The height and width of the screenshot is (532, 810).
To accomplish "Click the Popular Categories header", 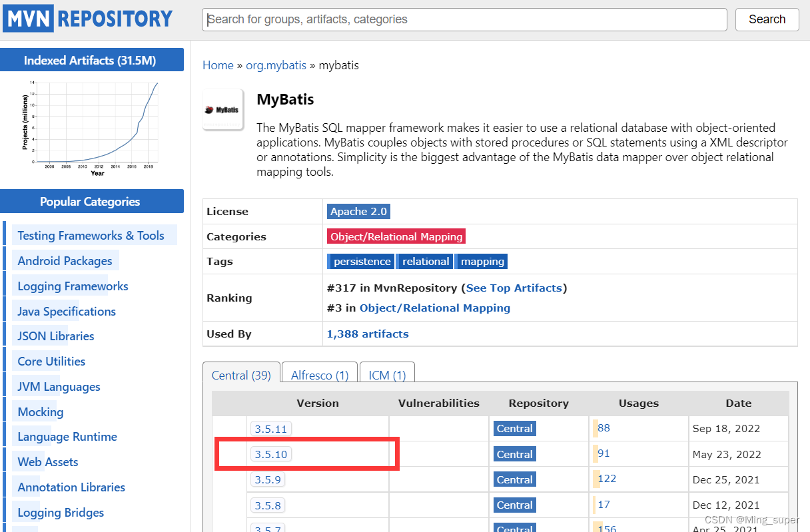I will coord(92,201).
